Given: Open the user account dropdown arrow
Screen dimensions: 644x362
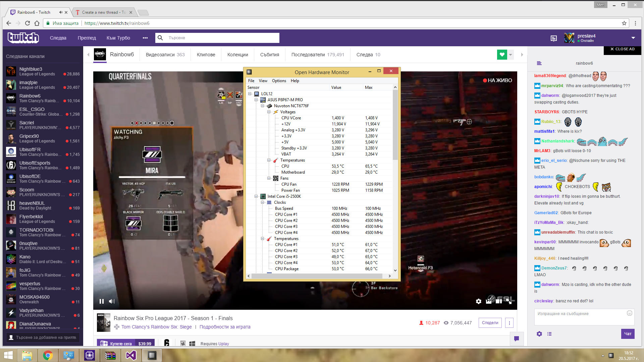Looking at the screenshot, I should click(633, 38).
